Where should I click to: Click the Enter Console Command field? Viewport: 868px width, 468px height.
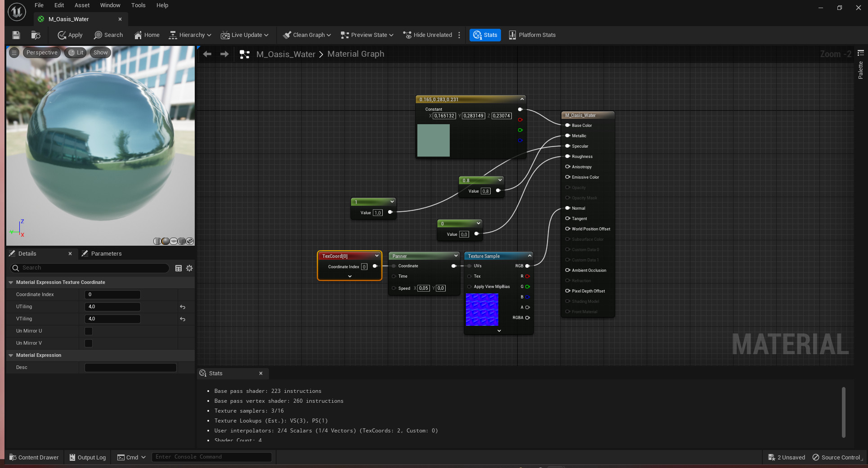212,457
